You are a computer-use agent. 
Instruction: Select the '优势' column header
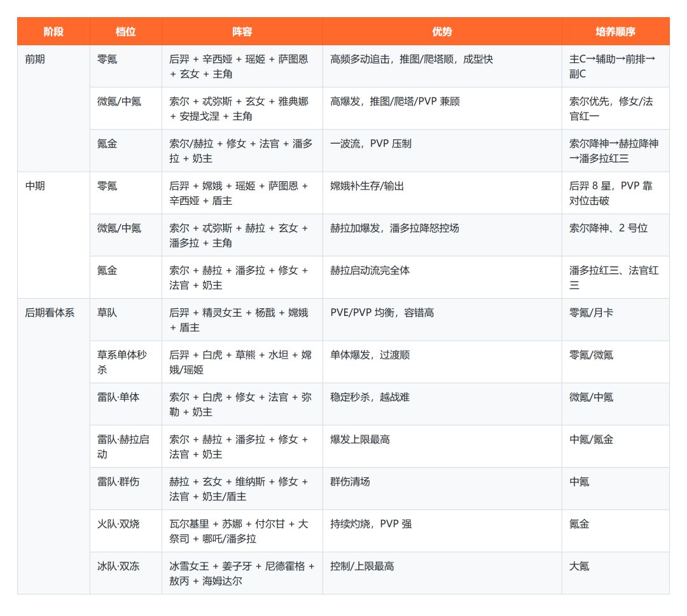pyautogui.click(x=442, y=32)
